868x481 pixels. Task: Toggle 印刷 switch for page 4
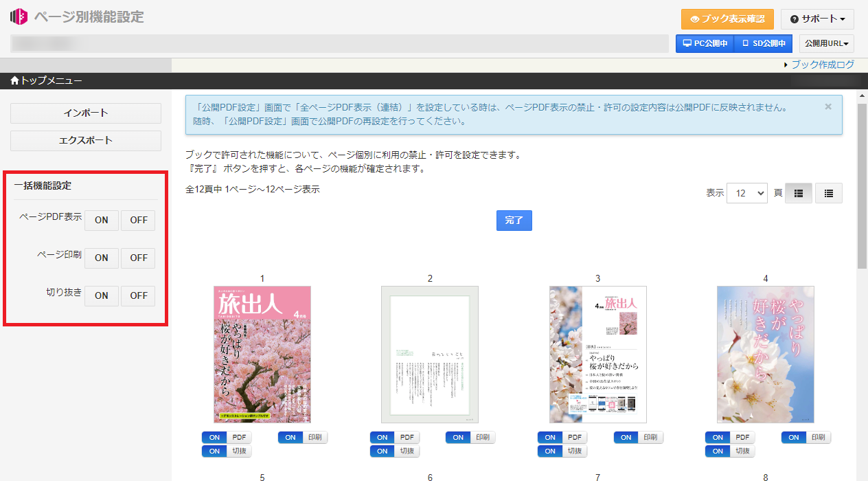click(x=806, y=438)
